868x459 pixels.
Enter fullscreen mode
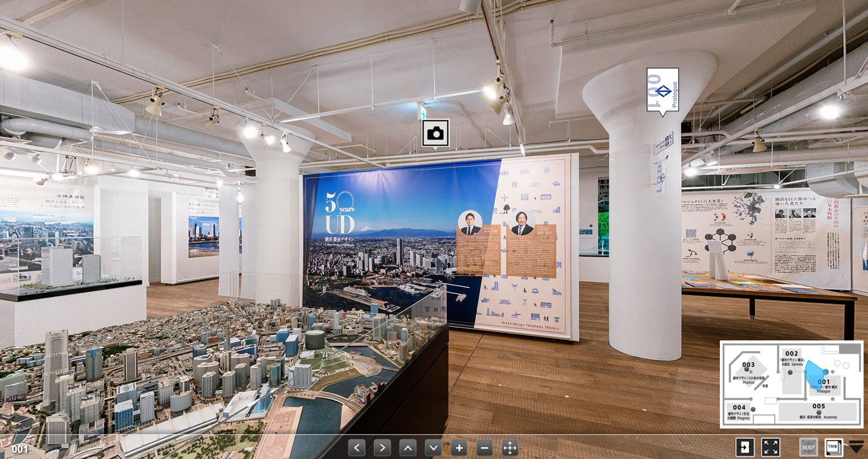pyautogui.click(x=771, y=447)
